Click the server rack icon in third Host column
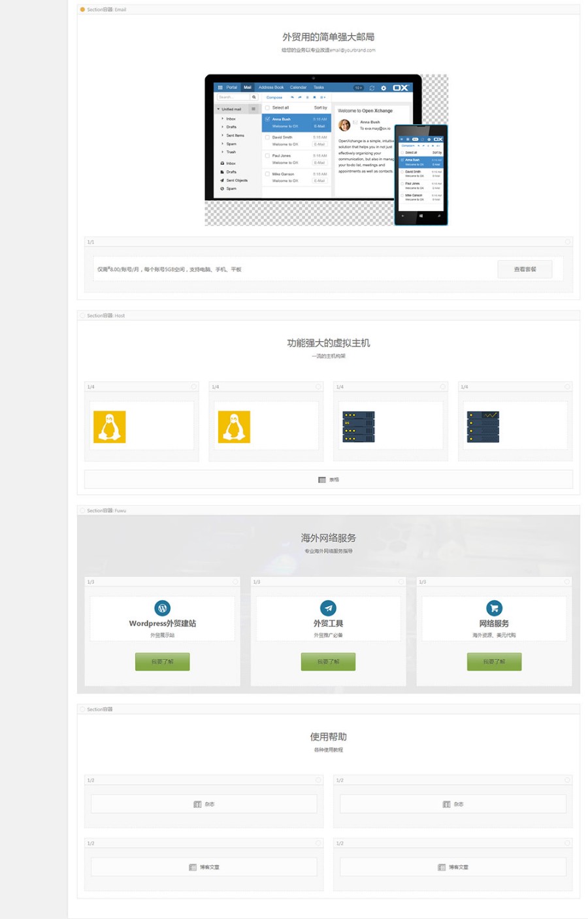The height and width of the screenshot is (919, 588). click(358, 425)
